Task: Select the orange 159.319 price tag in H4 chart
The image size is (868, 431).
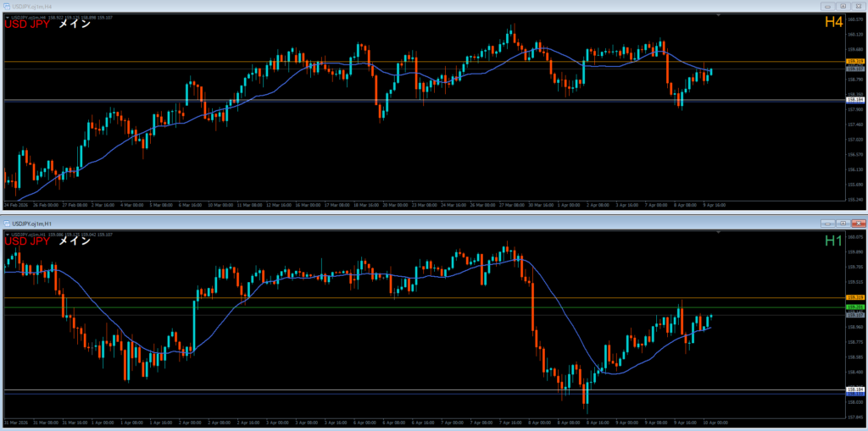Action: 855,61
